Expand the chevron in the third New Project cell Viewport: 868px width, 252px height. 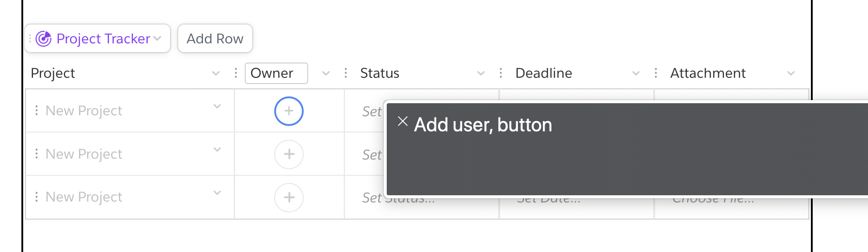[x=217, y=193]
